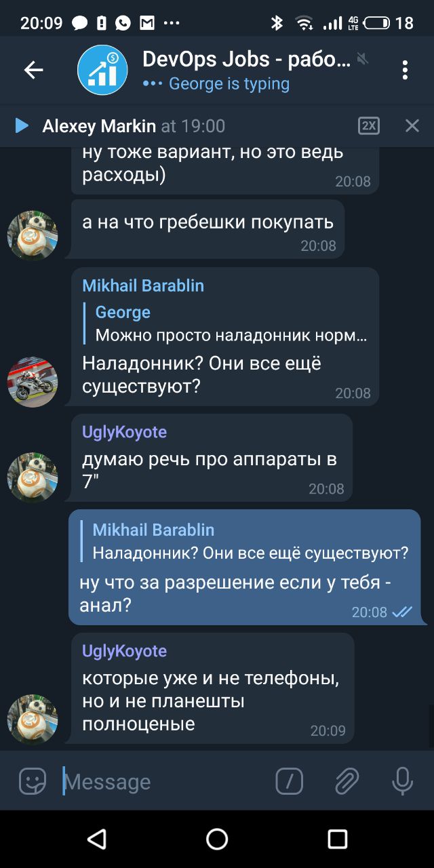Open the three-dot chat options menu

tap(405, 70)
